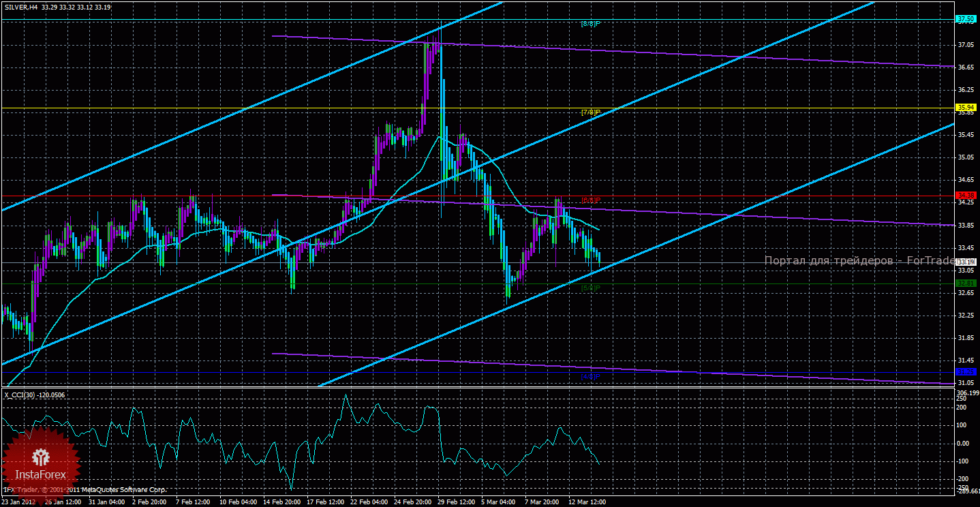This screenshot has height=507, width=980.
Task: Click the 10 Feb 04:00 time label
Action: (x=239, y=502)
